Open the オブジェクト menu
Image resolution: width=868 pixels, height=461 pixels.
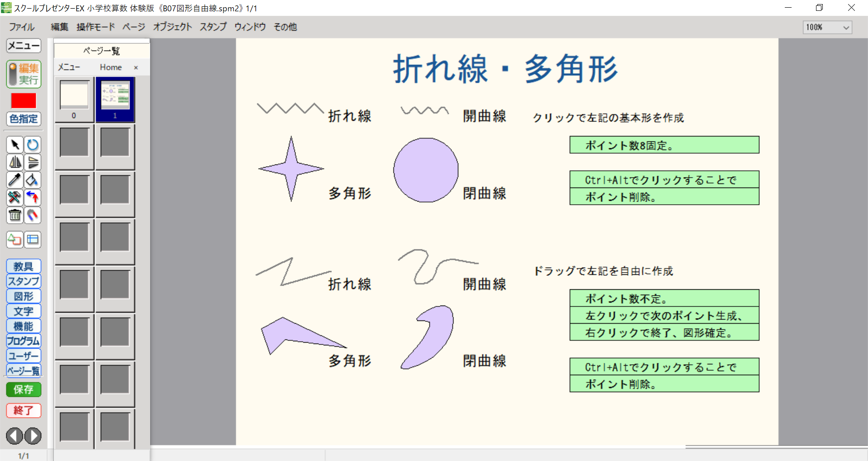pyautogui.click(x=172, y=27)
